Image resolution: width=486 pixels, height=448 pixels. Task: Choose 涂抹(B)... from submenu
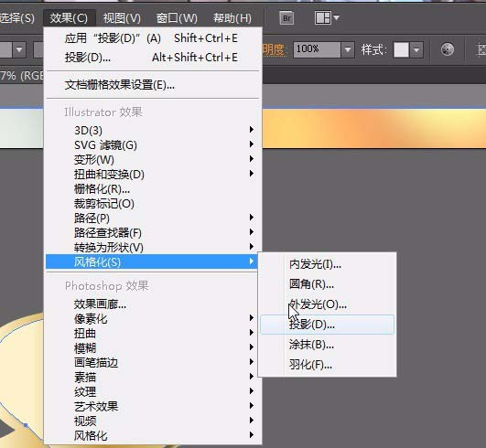click(328, 345)
